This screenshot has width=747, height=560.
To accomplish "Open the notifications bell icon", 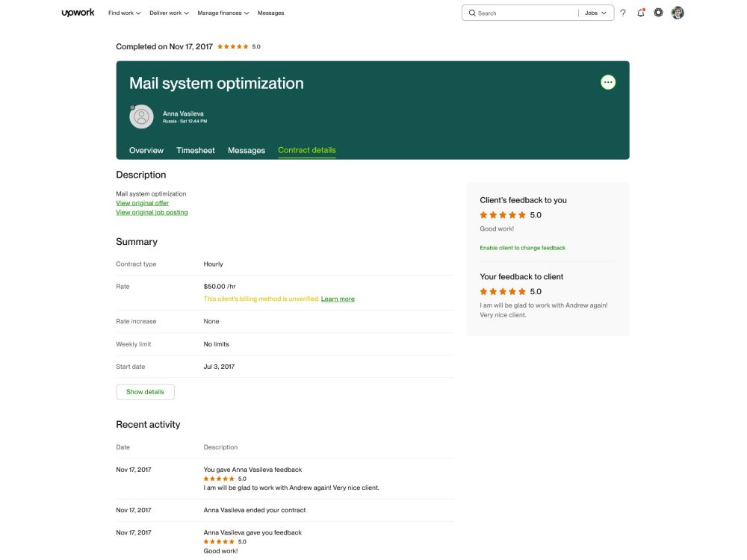I will pos(641,13).
